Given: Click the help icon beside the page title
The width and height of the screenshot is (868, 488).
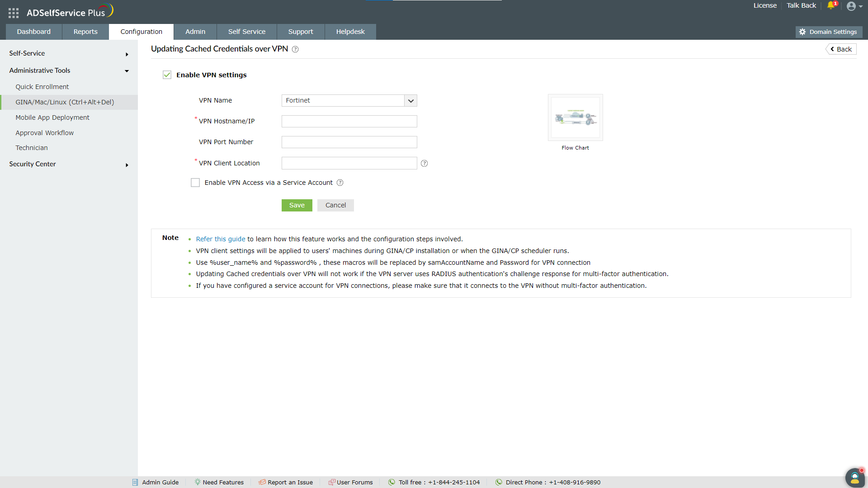Looking at the screenshot, I should coord(295,49).
